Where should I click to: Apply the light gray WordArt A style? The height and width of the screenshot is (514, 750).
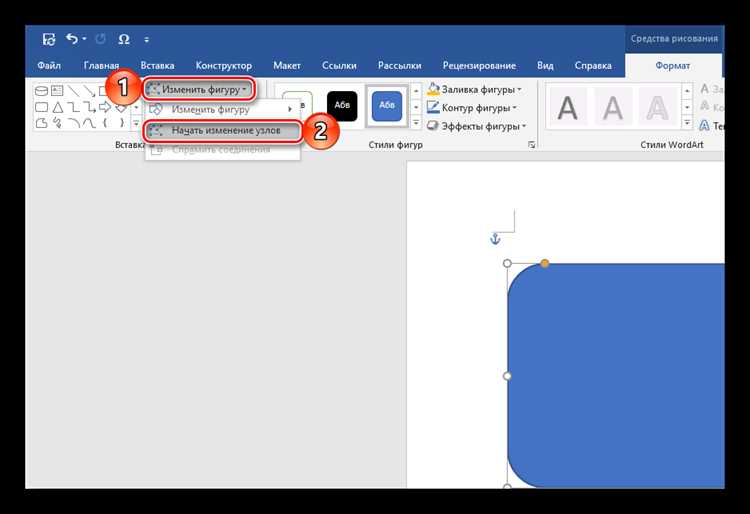pyautogui.click(x=613, y=108)
